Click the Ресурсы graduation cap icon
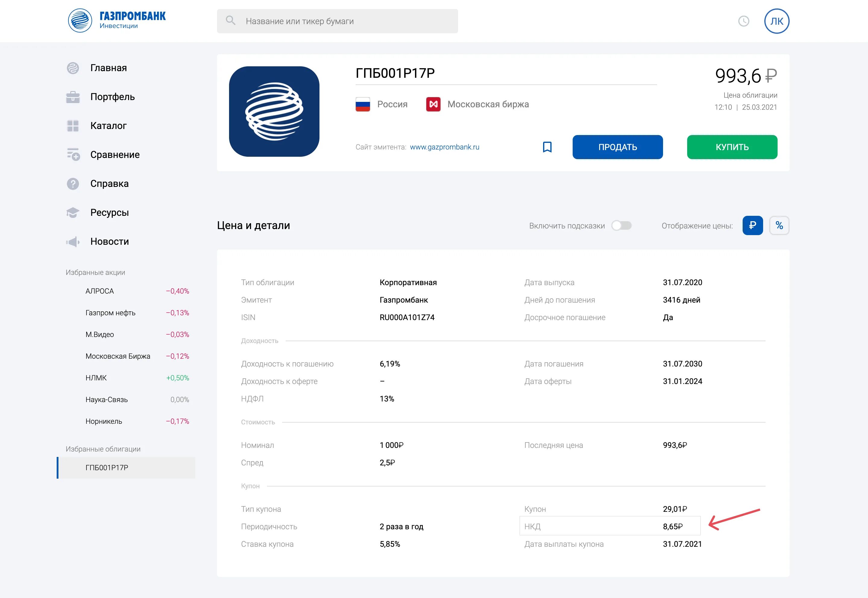This screenshot has width=868, height=598. tap(73, 212)
